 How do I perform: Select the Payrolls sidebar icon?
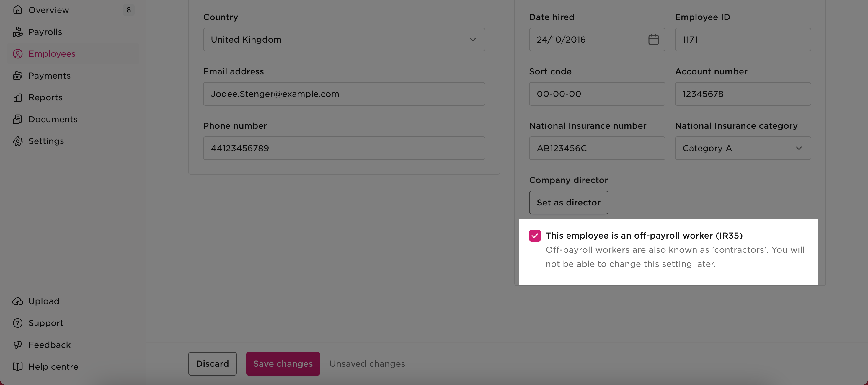pos(18,32)
